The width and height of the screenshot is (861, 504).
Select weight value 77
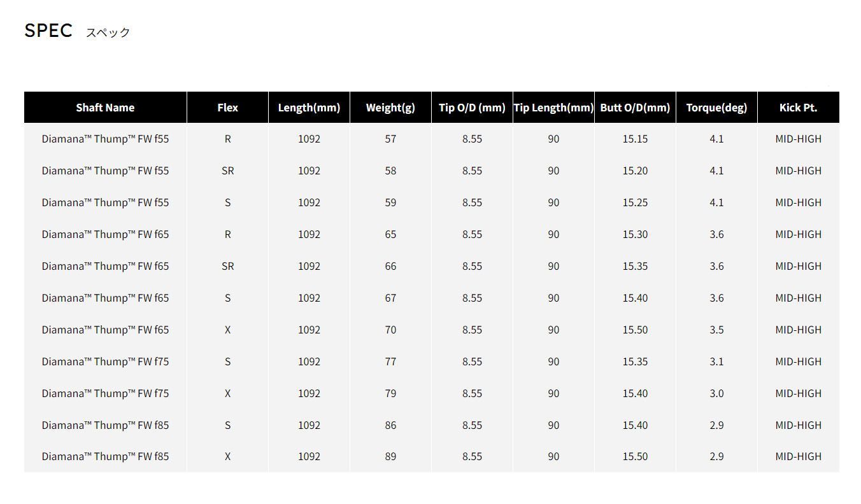(x=390, y=361)
